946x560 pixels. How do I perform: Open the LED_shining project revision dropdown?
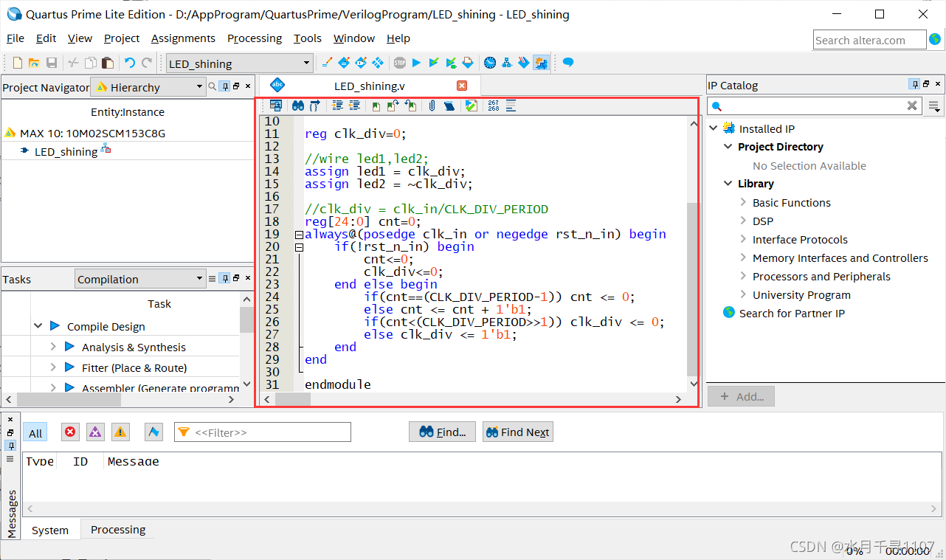(240, 63)
